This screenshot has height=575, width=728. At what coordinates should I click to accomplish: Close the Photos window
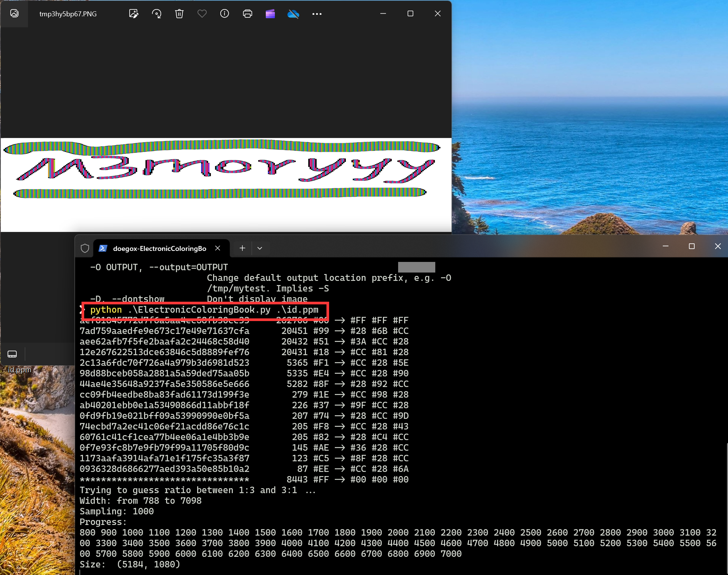(x=438, y=14)
